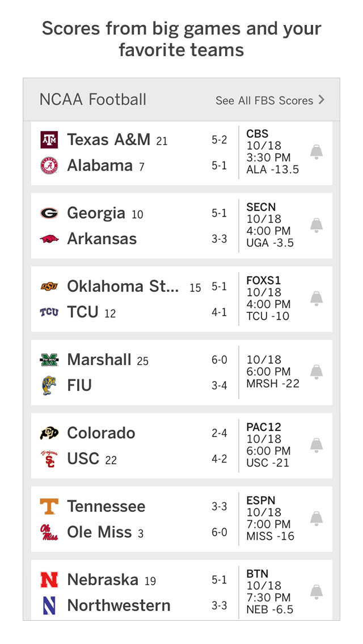Expand scores with the chevron arrow

(322, 100)
